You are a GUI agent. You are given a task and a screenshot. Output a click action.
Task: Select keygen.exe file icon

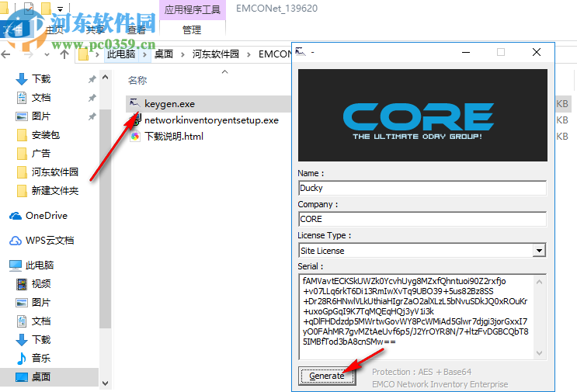[x=134, y=104]
